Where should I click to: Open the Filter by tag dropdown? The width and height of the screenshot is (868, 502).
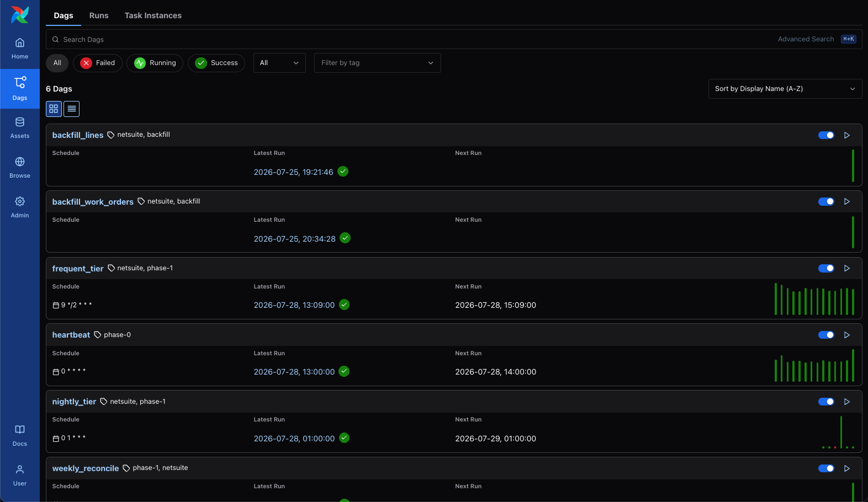(x=378, y=63)
